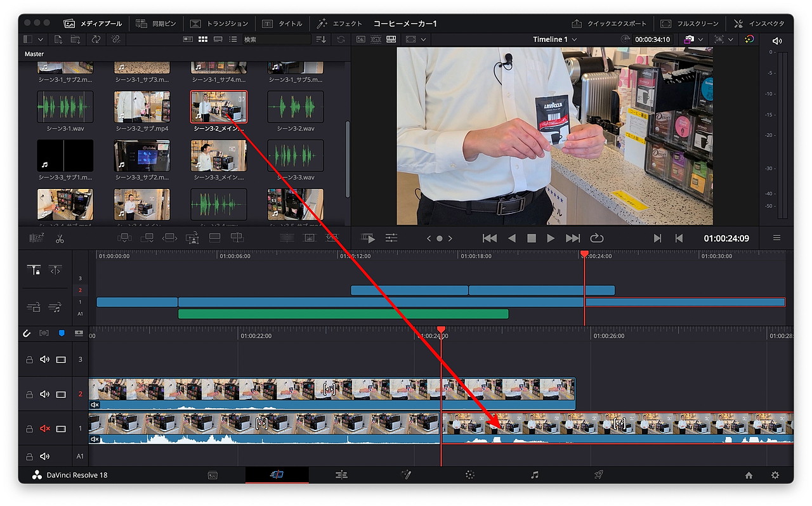Open media pool sort order menu
Image resolution: width=812 pixels, height=506 pixels.
tap(320, 39)
